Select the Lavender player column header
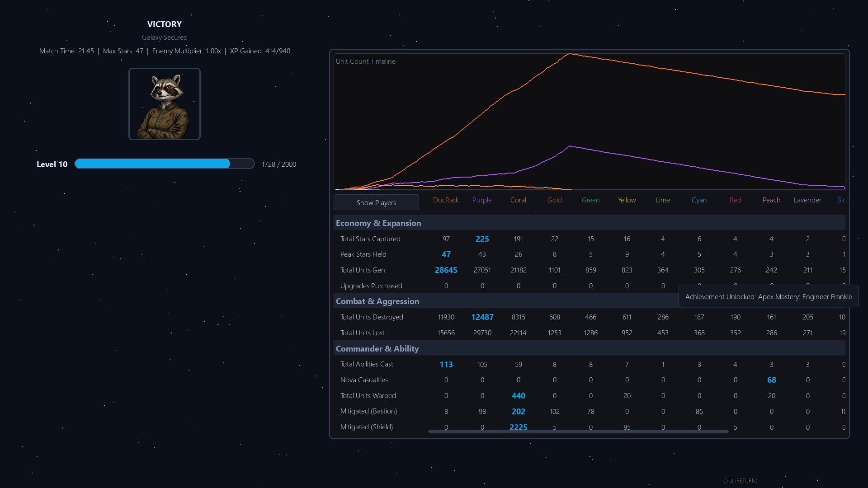 pyautogui.click(x=807, y=200)
